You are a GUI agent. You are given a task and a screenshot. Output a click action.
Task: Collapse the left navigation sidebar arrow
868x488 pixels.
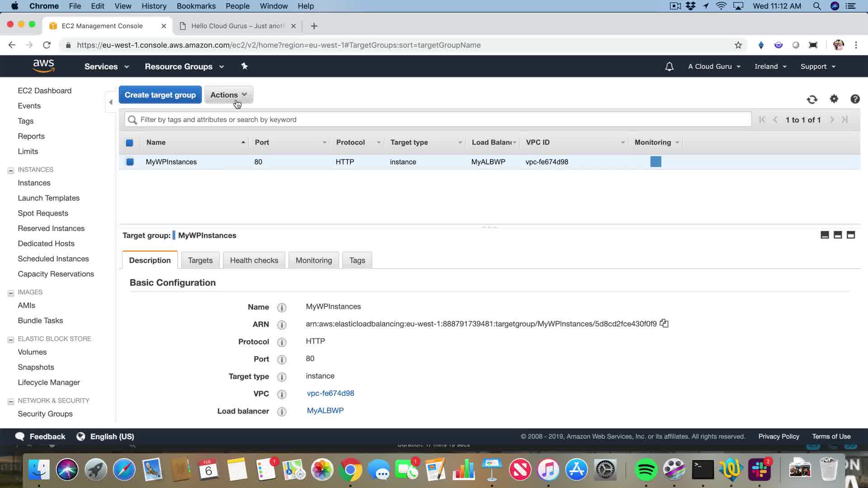coord(111,102)
